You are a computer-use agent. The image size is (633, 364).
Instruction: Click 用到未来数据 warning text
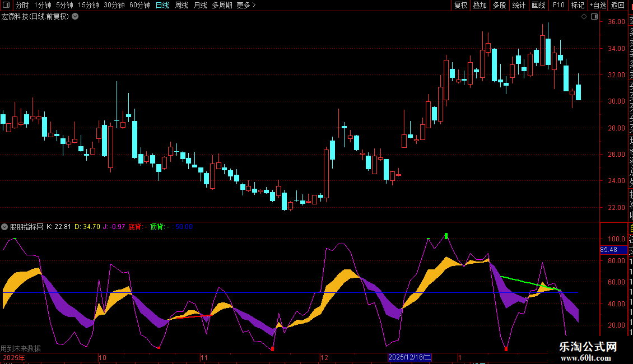21,348
